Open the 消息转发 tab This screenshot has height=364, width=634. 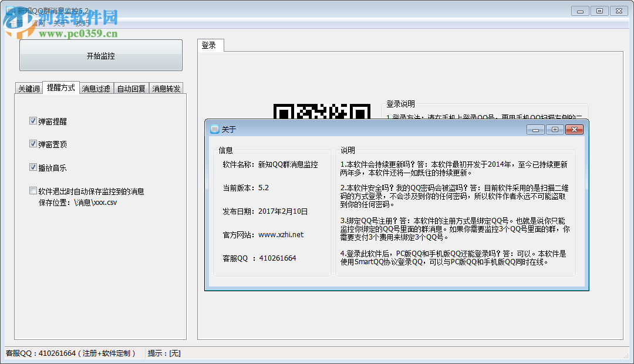(x=167, y=87)
